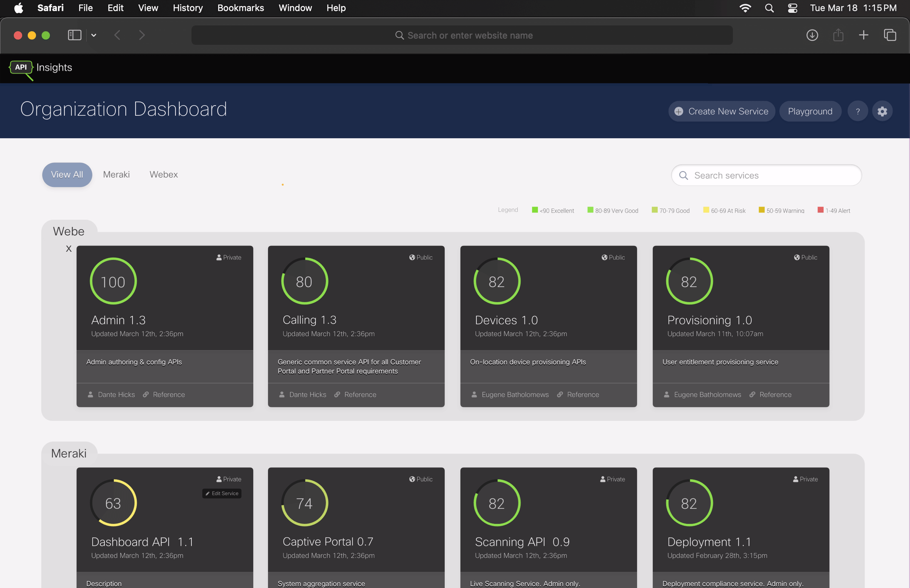910x588 pixels.
Task: Open Safari downloads icon
Action: (x=812, y=35)
